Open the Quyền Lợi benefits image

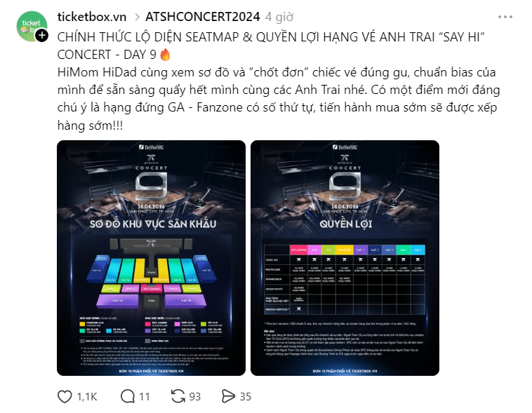coord(345,258)
